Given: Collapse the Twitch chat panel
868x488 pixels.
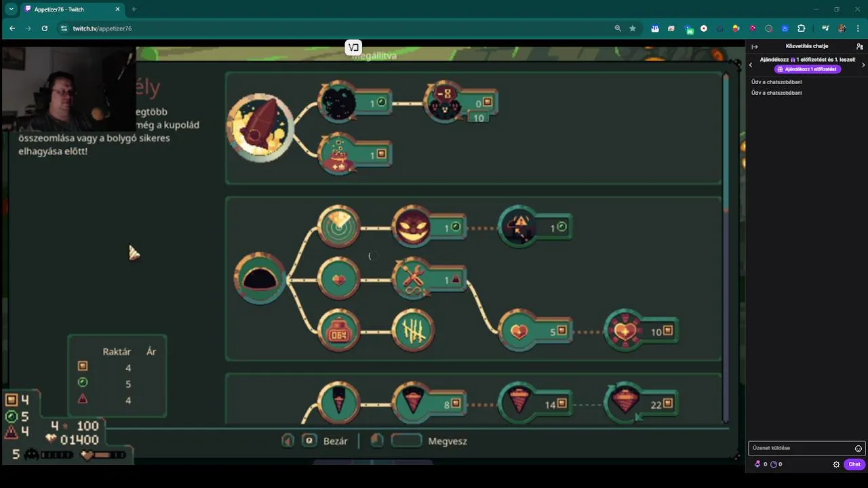Looking at the screenshot, I should pyautogui.click(x=755, y=47).
